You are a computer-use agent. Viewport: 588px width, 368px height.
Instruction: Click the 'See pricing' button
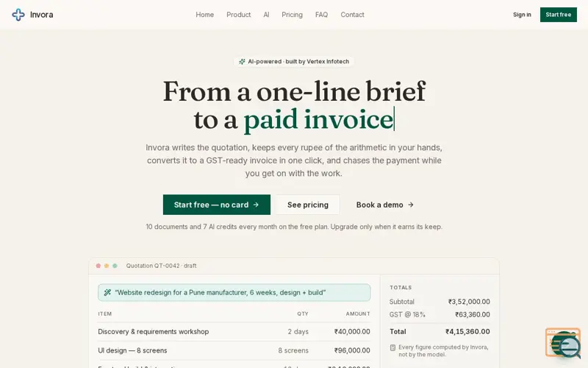308,205
